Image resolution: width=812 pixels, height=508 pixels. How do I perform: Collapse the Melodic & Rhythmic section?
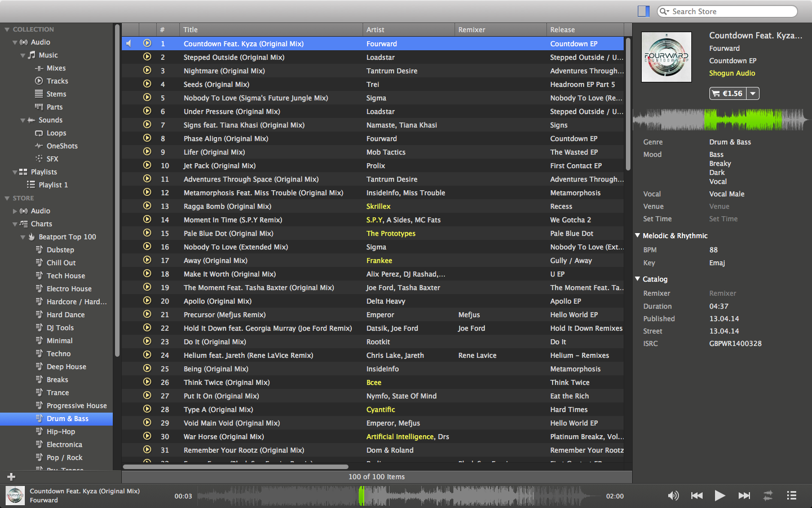[638, 235]
